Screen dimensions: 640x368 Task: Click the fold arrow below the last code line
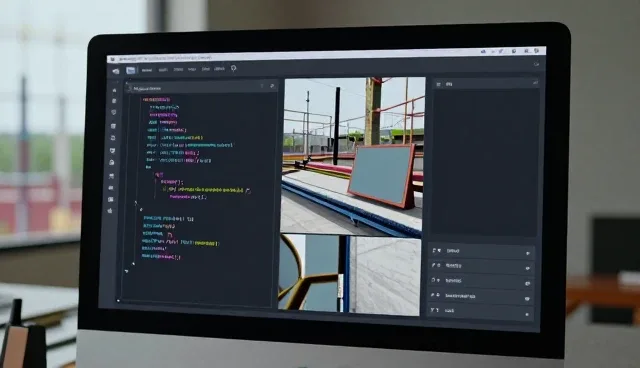click(133, 264)
